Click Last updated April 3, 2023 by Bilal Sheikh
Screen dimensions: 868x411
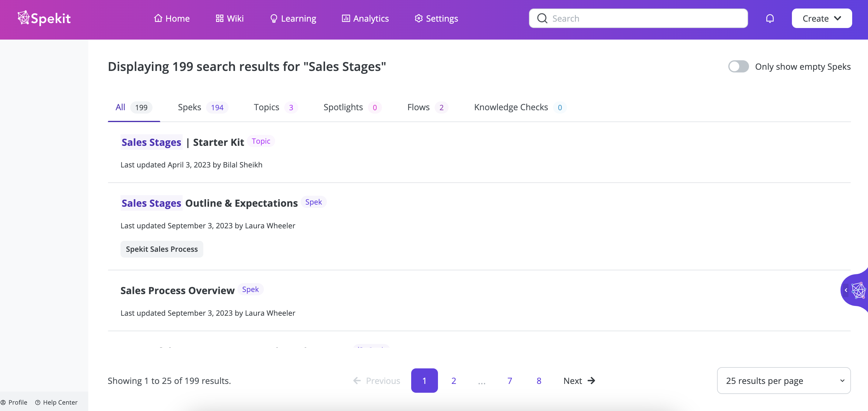(191, 164)
